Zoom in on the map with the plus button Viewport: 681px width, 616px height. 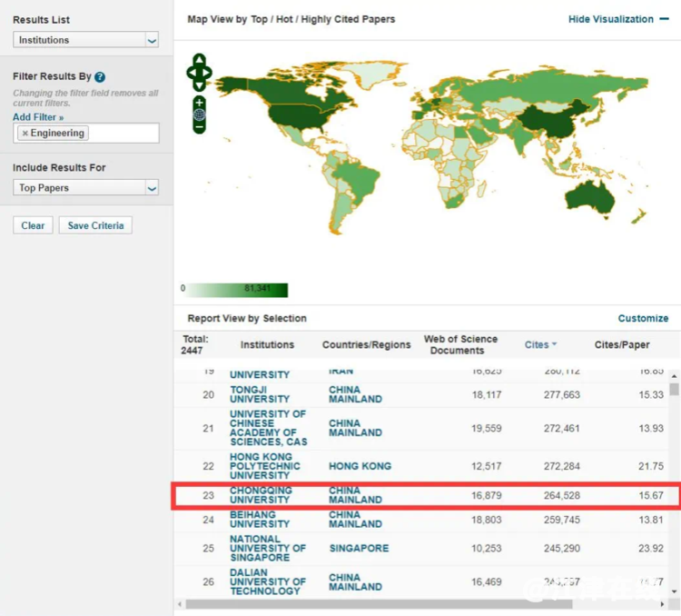click(200, 103)
